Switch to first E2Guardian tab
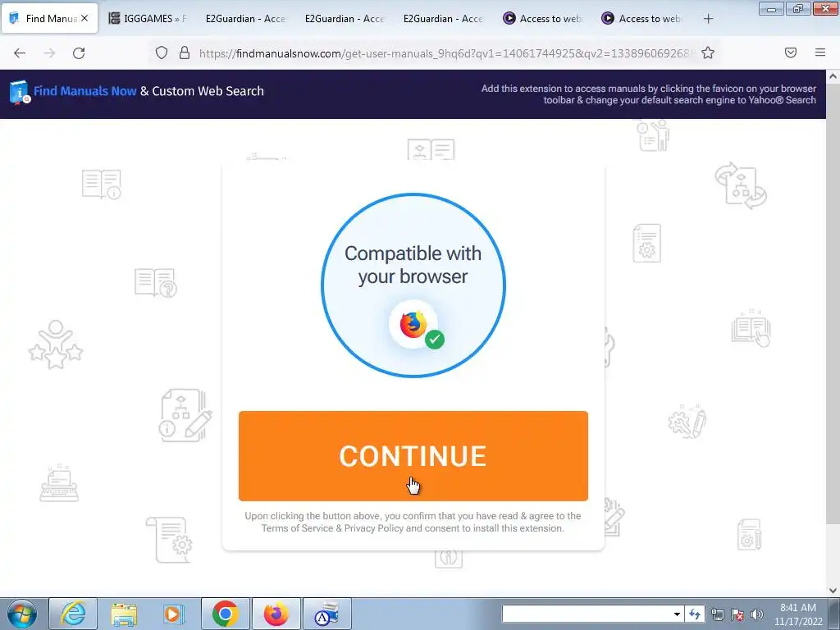 tap(244, 19)
